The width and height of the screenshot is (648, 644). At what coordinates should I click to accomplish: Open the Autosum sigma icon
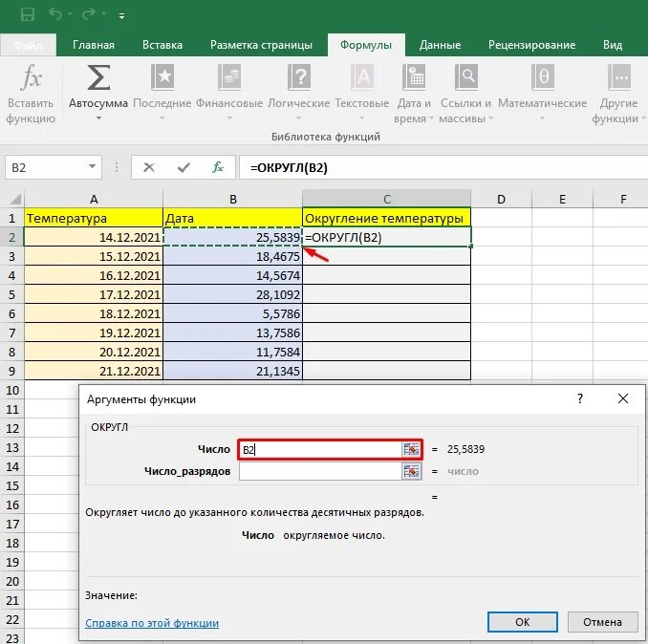(x=98, y=77)
